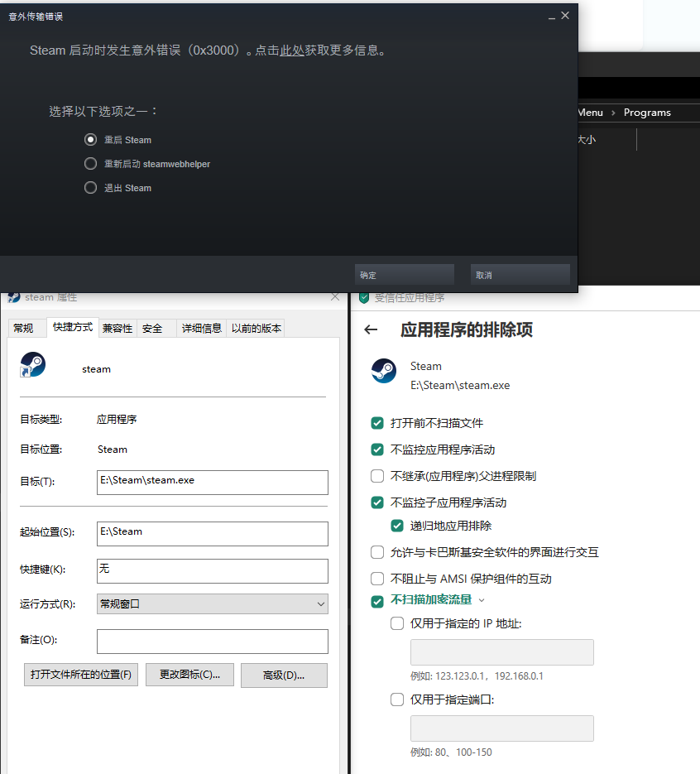Expand the breadcrumb chevron before Programs

613,113
